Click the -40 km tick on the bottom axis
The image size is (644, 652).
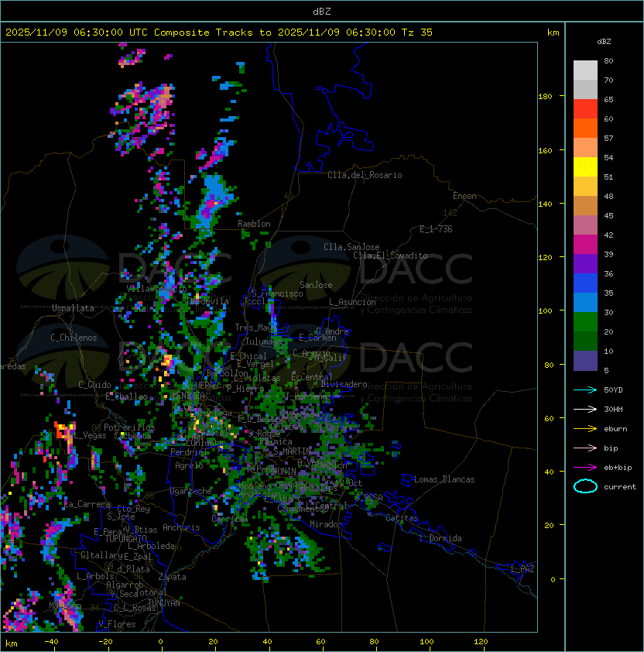(x=51, y=642)
